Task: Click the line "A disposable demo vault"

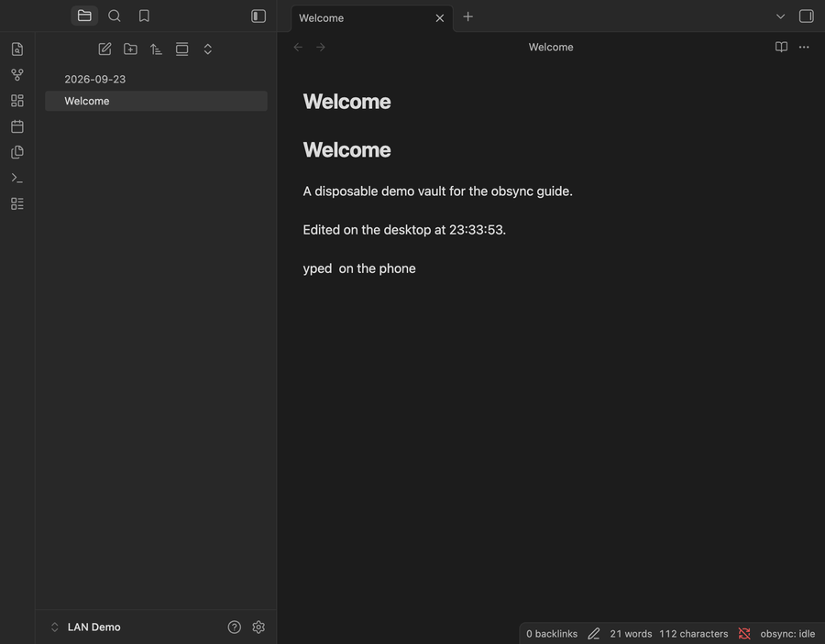Action: (x=438, y=191)
